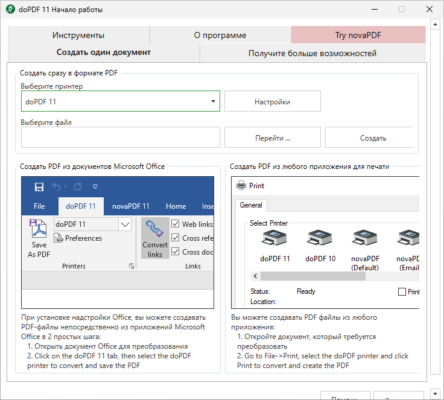Screen dimensions: 444x400
Task: Click the Выберите файл input field
Action: [x=120, y=137]
